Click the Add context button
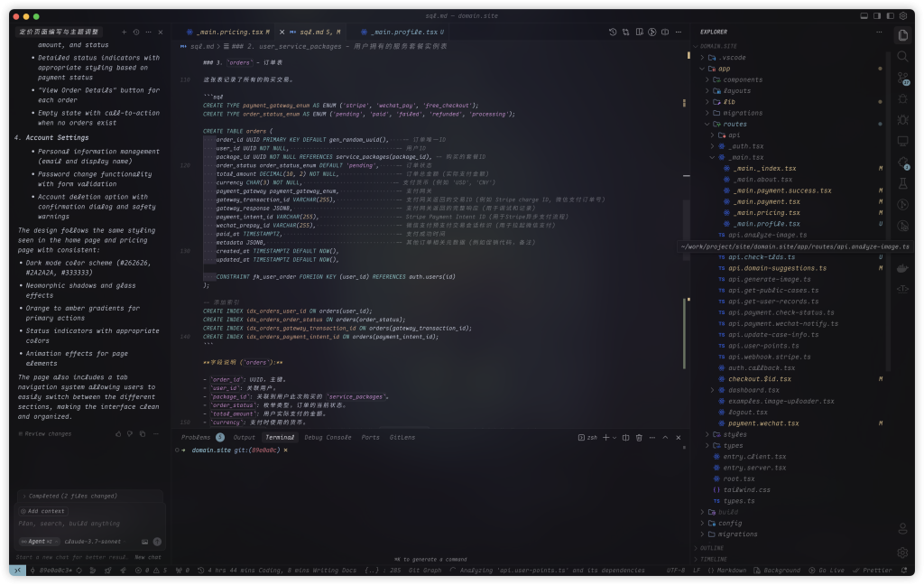 (42, 511)
